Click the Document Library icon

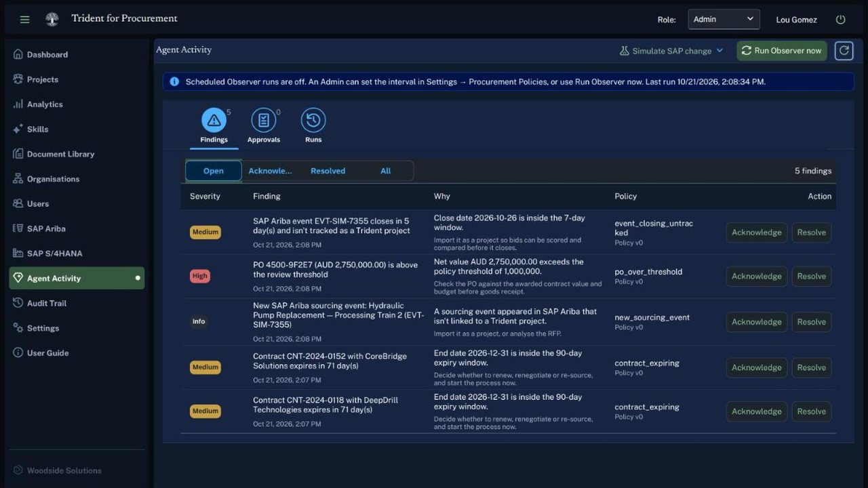point(18,154)
